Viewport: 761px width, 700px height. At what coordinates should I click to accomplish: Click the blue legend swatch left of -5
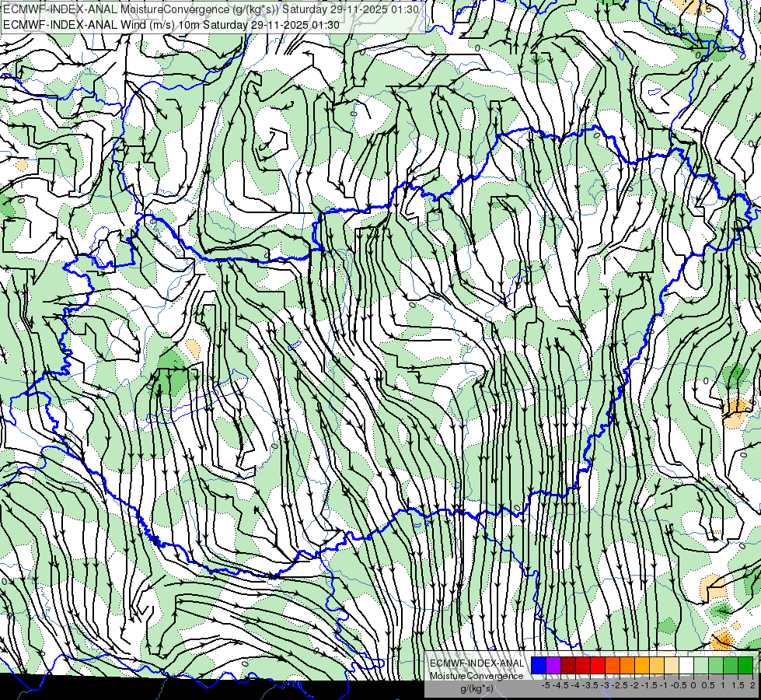[539, 665]
